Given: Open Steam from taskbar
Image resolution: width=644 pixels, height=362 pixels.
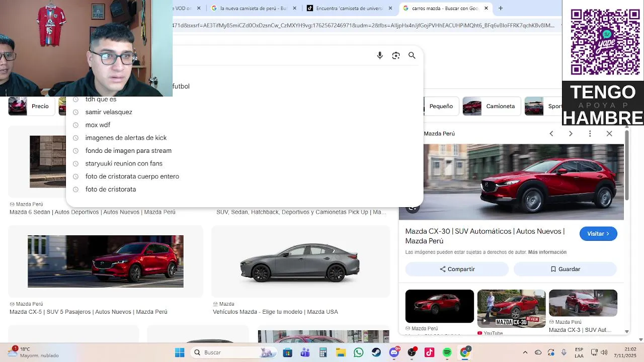Looking at the screenshot, I should 376,352.
